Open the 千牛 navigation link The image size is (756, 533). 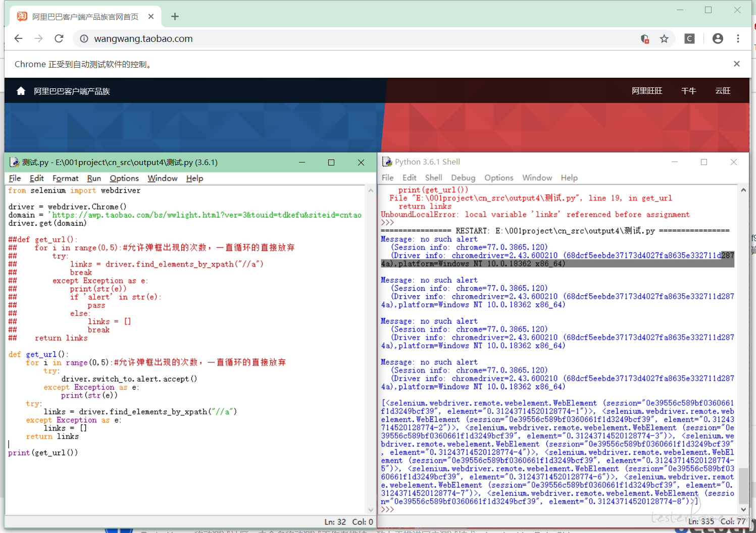(x=688, y=91)
